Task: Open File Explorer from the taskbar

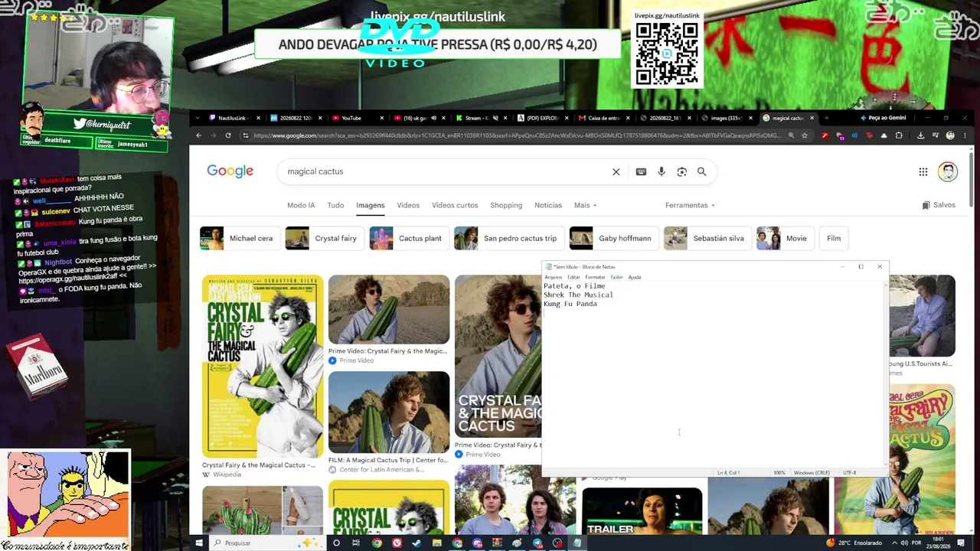Action: (436, 543)
